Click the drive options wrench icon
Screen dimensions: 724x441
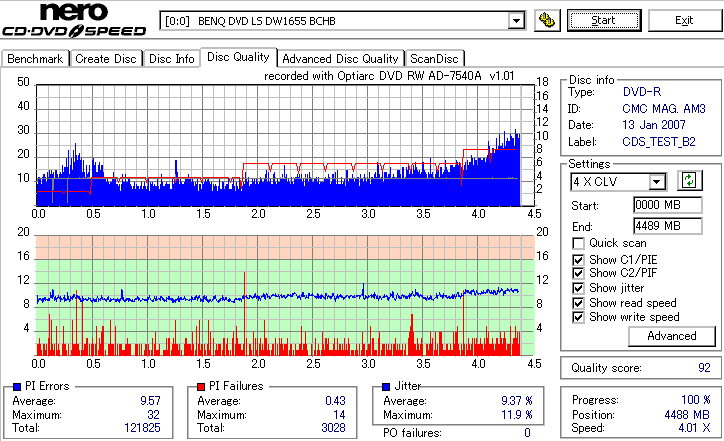coord(547,20)
